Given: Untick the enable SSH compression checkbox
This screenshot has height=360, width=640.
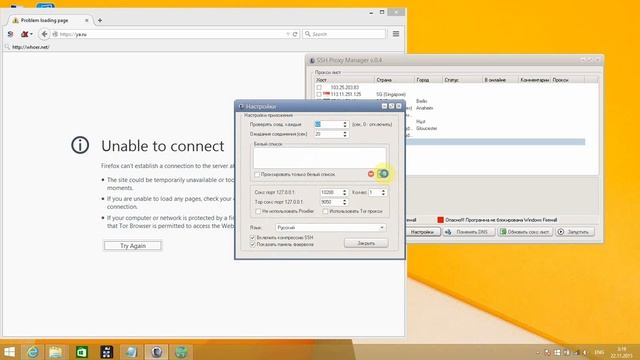Looking at the screenshot, I should coord(253,238).
